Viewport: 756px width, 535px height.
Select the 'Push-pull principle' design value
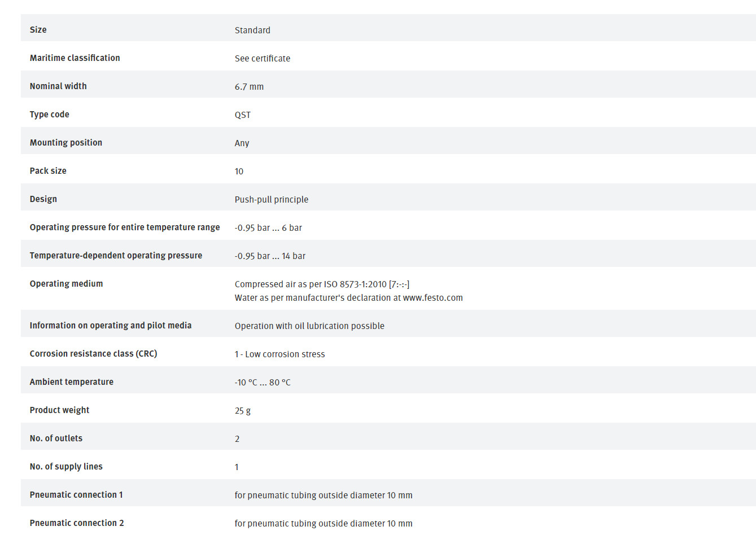point(272,200)
